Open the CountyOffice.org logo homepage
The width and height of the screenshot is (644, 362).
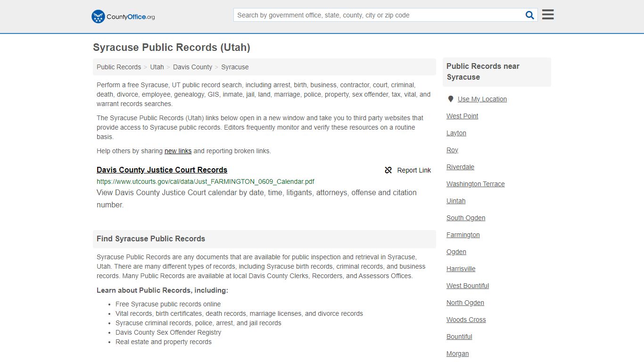123,16
